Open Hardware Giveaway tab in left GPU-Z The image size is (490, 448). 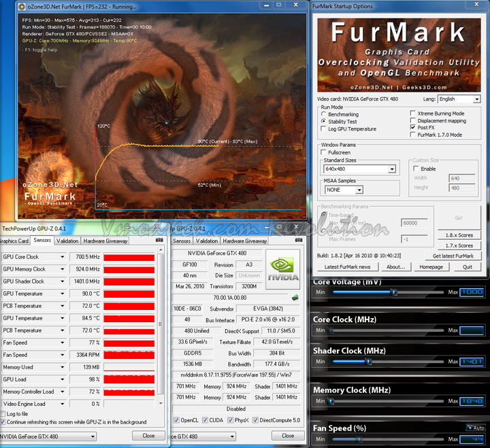pos(105,241)
